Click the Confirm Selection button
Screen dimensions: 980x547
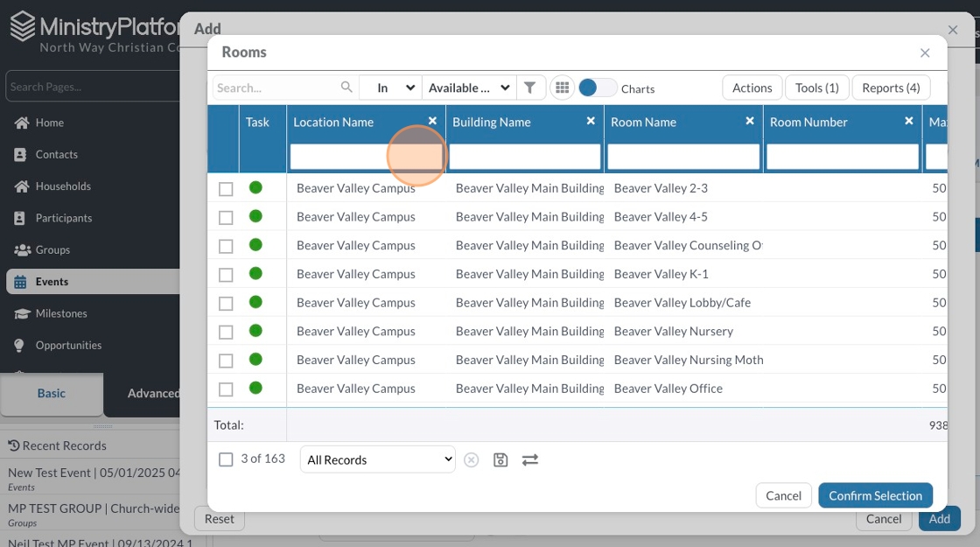tap(875, 495)
